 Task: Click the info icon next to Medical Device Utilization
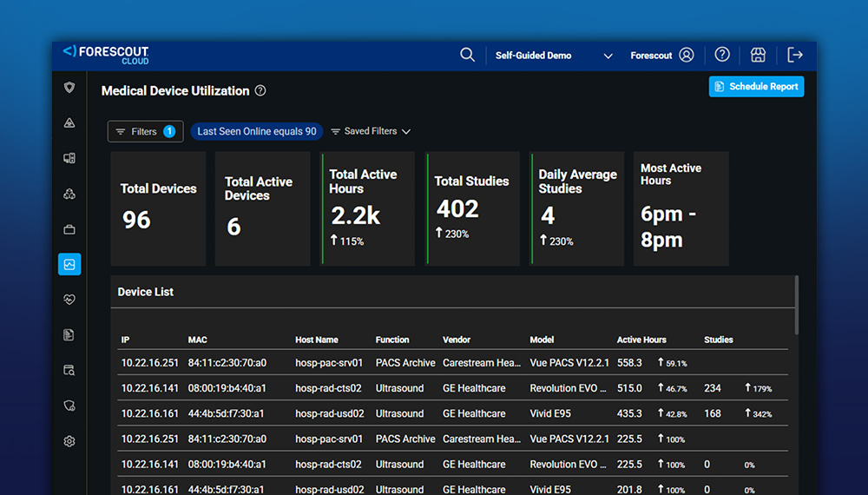click(260, 91)
